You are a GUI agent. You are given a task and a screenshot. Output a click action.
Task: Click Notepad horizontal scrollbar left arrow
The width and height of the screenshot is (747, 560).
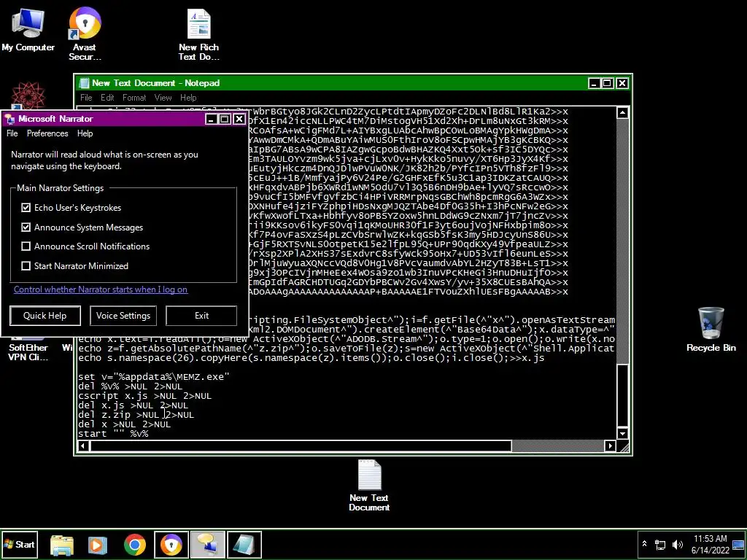coord(83,446)
